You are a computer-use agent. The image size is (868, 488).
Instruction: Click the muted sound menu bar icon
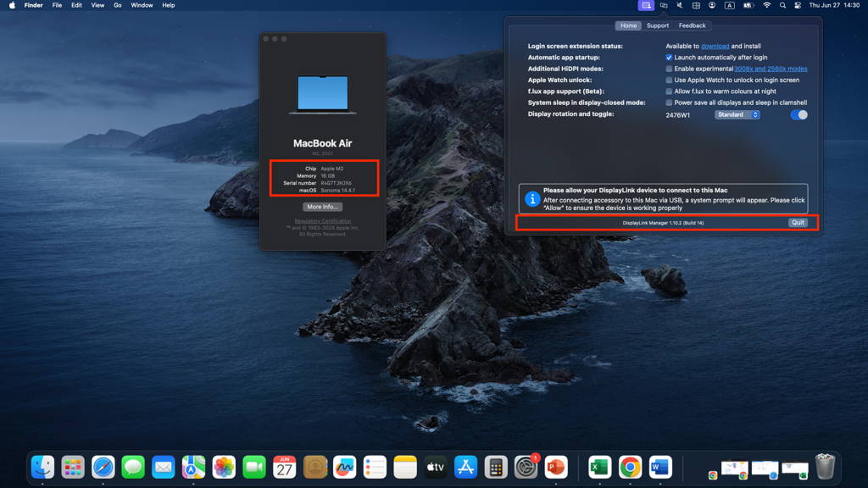pos(680,6)
